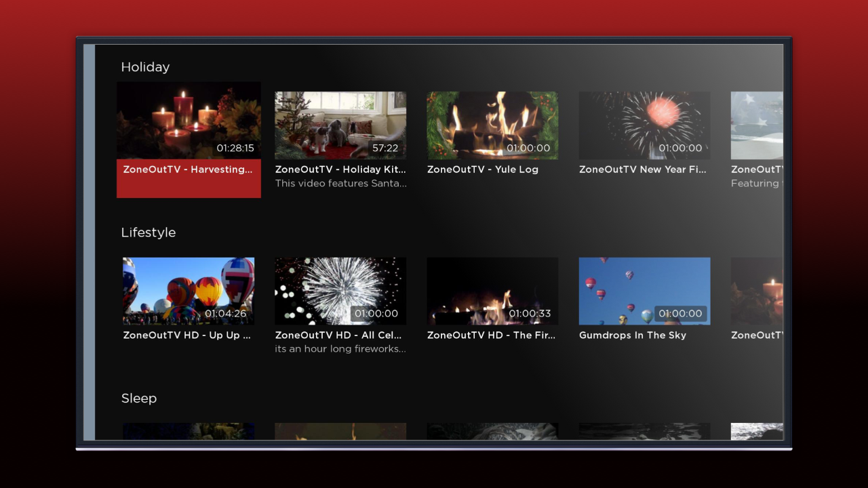The image size is (868, 488).
Task: Select the Gumdrops In The Sky thumbnail
Action: (644, 291)
